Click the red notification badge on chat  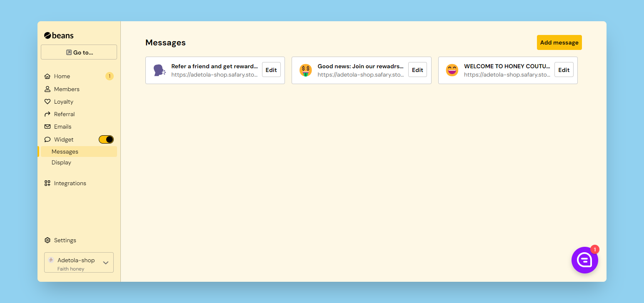[x=595, y=249]
